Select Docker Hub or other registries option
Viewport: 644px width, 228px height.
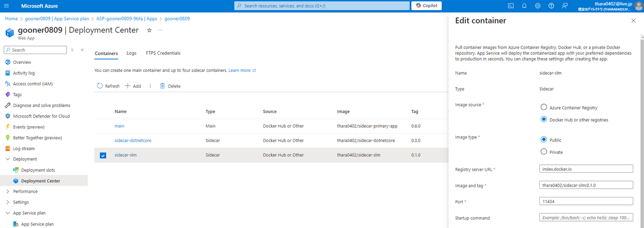point(544,119)
